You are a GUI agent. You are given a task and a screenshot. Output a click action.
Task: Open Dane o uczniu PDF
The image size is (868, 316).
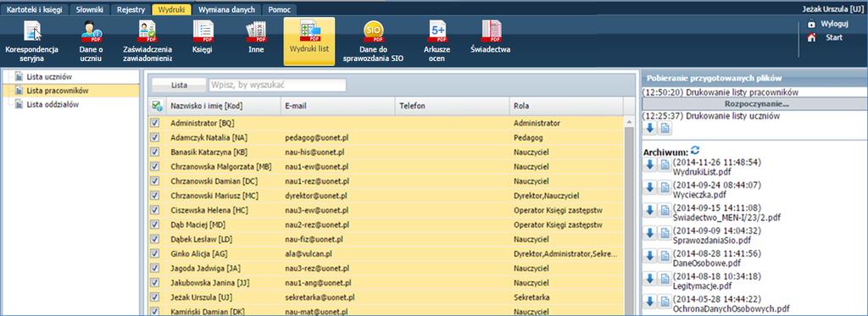(x=91, y=42)
